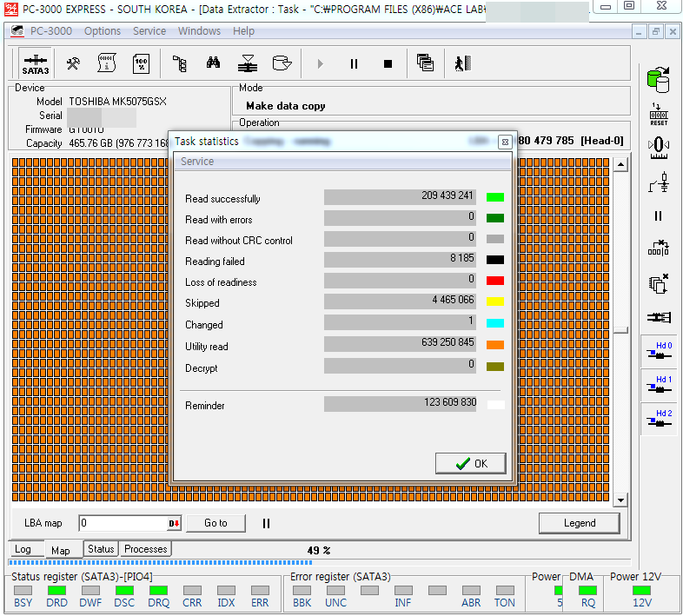683x616 pixels.
Task: Confirm Task statistics with OK button
Action: (x=470, y=464)
